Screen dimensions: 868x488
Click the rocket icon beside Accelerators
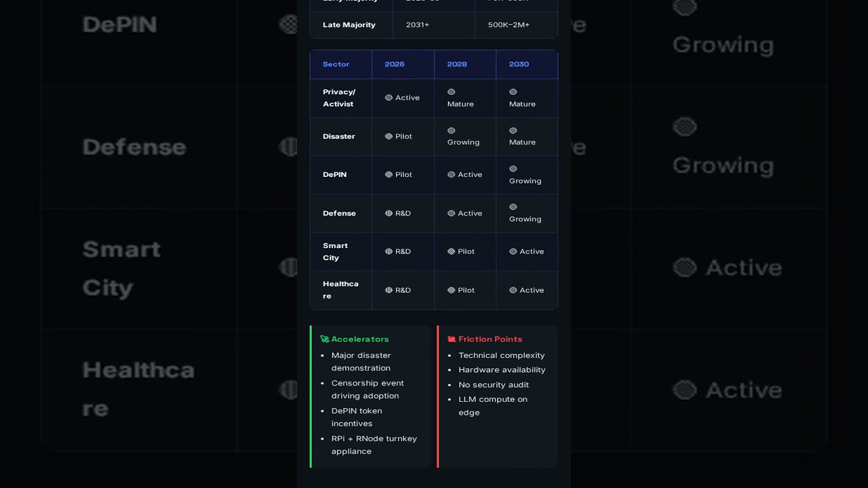click(x=325, y=339)
